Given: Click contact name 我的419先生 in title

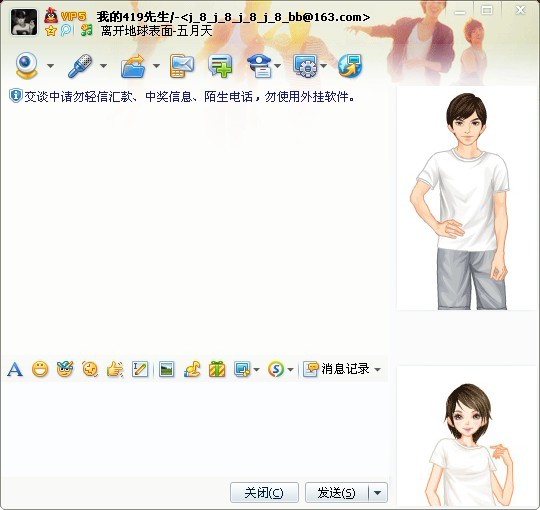Looking at the screenshot, I should (x=133, y=17).
